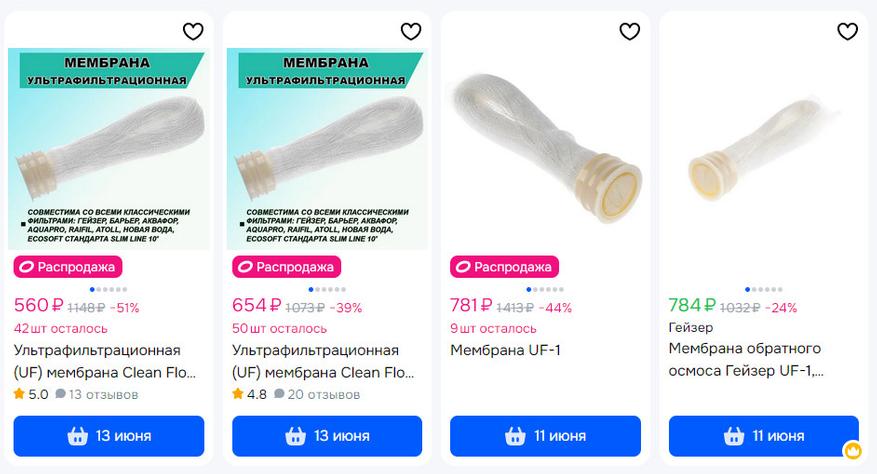877x474 pixels.
Task: Open the first product image with 560 ₽ price
Action: [109, 150]
